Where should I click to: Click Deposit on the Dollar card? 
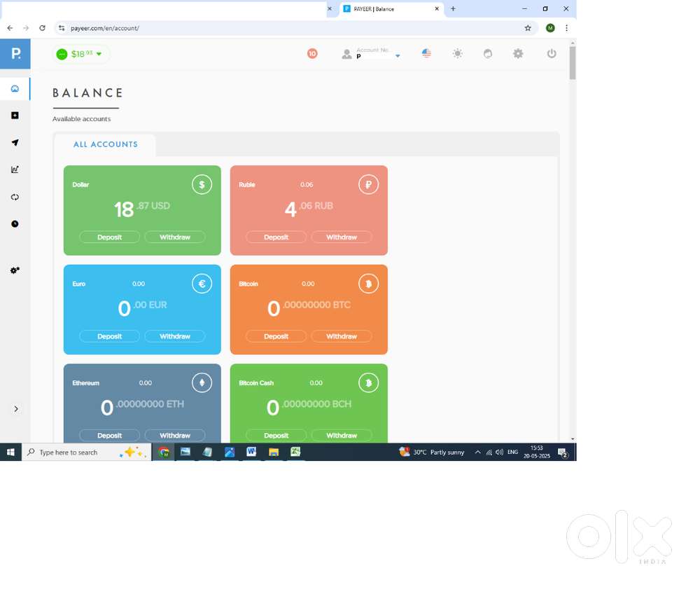tap(109, 237)
